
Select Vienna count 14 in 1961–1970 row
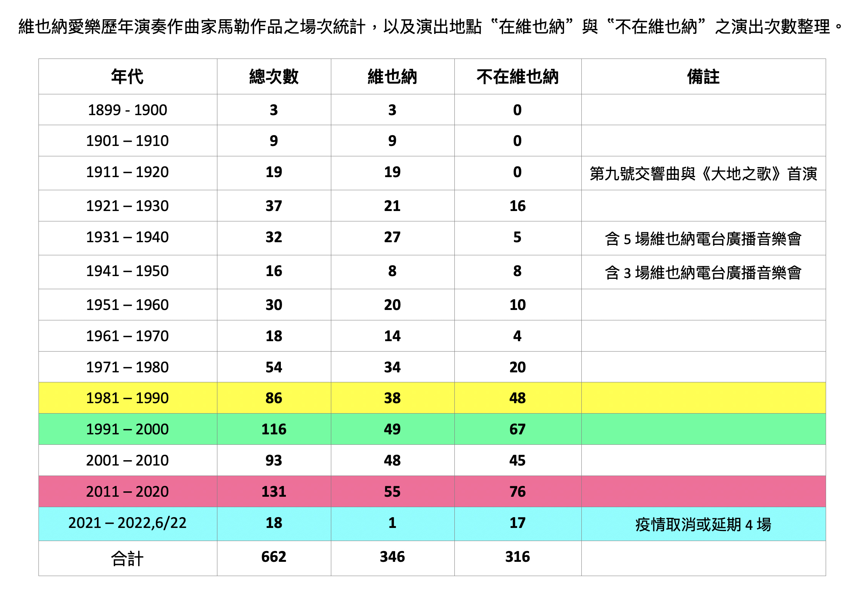[x=392, y=336]
